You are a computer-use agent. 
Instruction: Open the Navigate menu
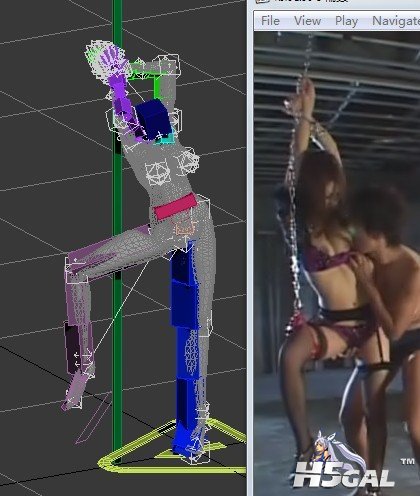(x=396, y=21)
